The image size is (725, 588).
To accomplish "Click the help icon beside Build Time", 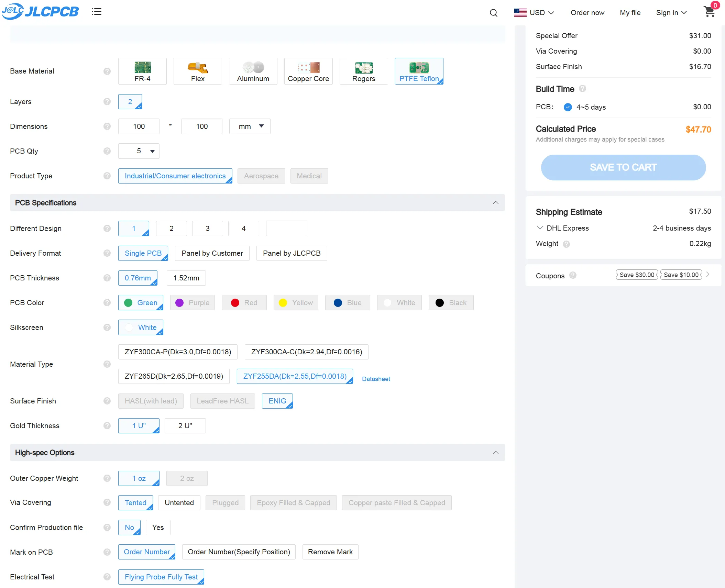I will 582,89.
